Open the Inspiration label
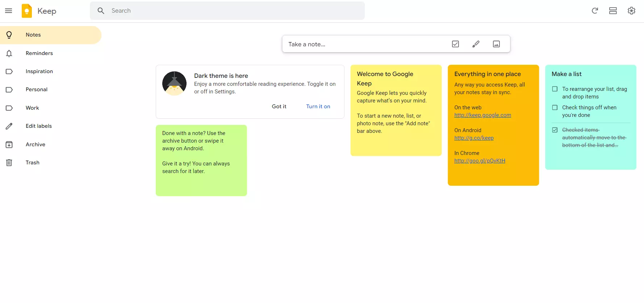 pyautogui.click(x=51, y=71)
